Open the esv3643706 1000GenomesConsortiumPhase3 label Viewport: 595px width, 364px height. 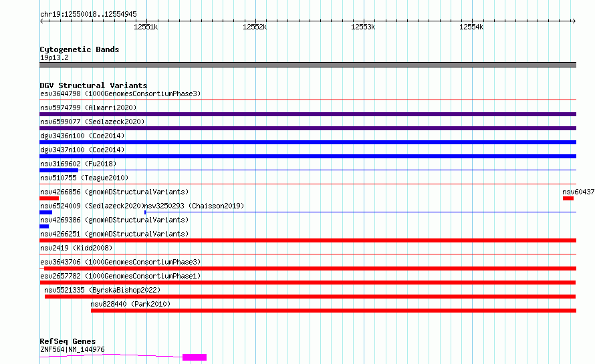[x=120, y=262]
